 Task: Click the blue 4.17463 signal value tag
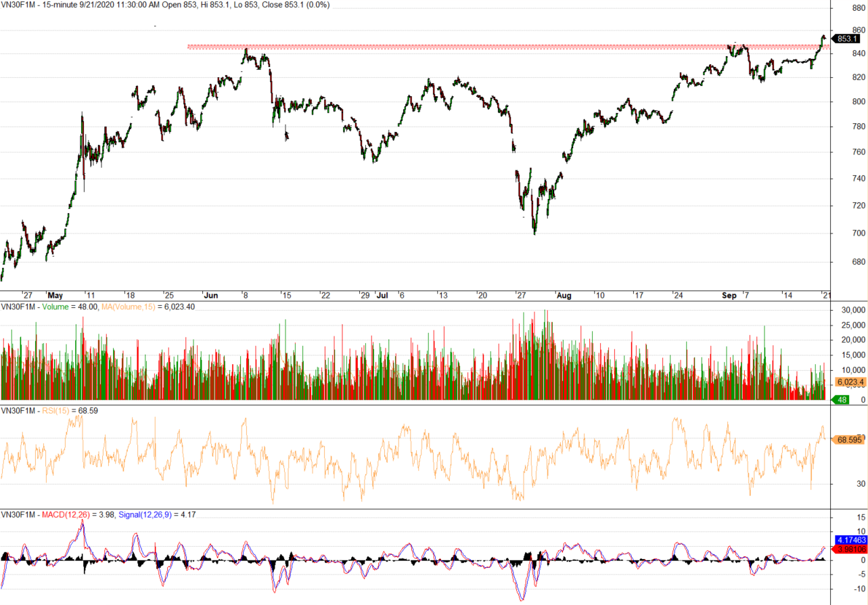coord(850,540)
